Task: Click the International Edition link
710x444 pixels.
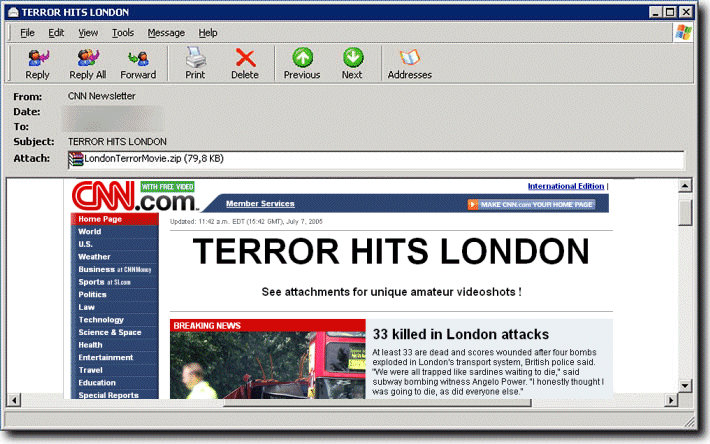Action: 565,186
